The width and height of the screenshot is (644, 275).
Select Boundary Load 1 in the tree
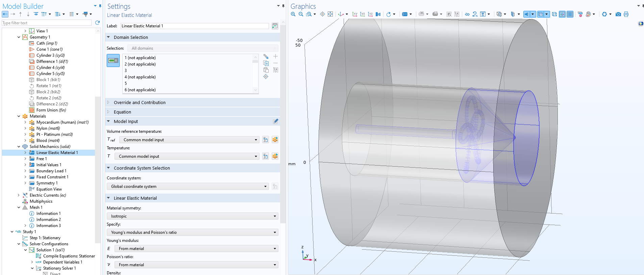point(51,171)
